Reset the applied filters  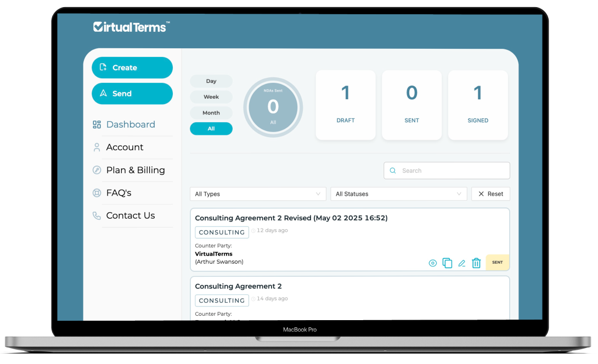pyautogui.click(x=490, y=194)
